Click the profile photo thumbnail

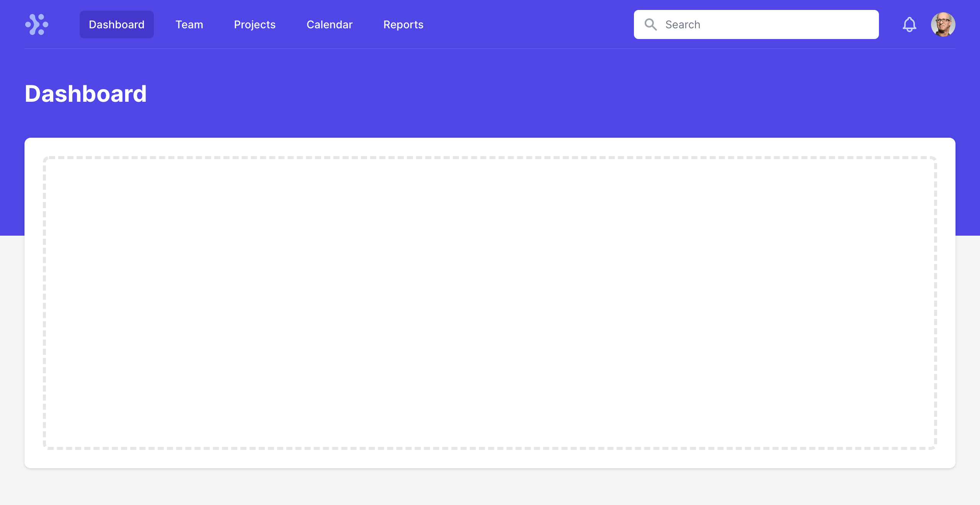coord(943,24)
